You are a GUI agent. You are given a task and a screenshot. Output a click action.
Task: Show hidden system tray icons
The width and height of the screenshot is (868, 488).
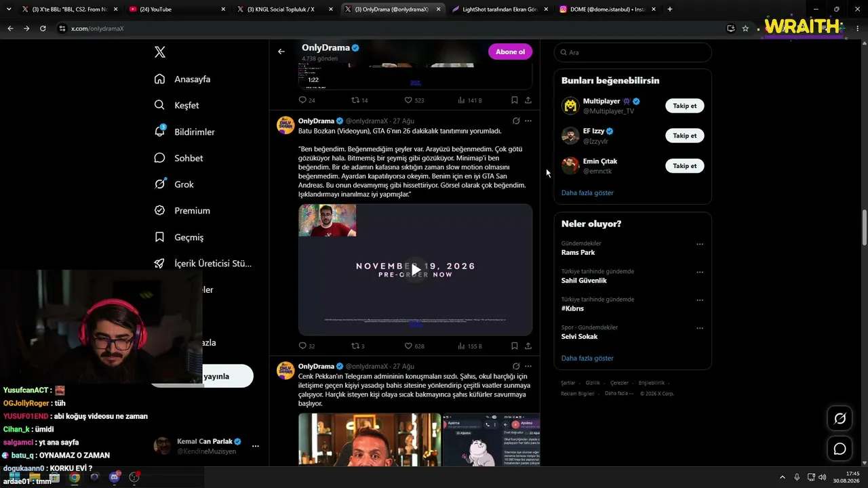(782, 477)
